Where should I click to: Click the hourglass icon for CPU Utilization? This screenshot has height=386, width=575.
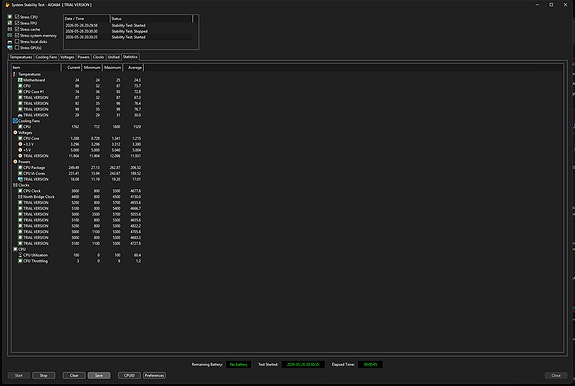[x=20, y=255]
